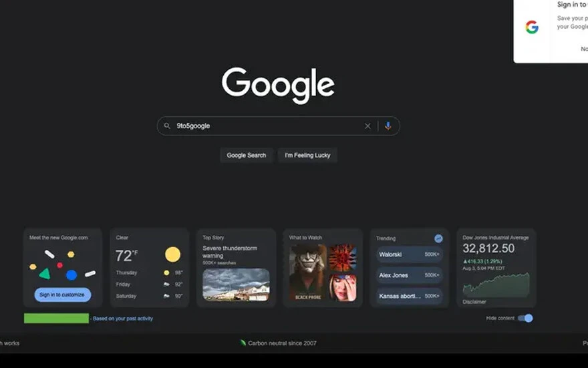Open the red spiky movie thumbnail
588x368 pixels.
(x=343, y=258)
